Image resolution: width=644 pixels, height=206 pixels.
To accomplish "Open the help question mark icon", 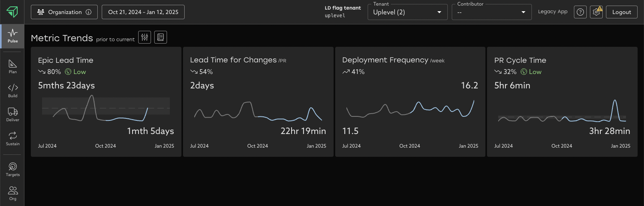I will click(580, 12).
